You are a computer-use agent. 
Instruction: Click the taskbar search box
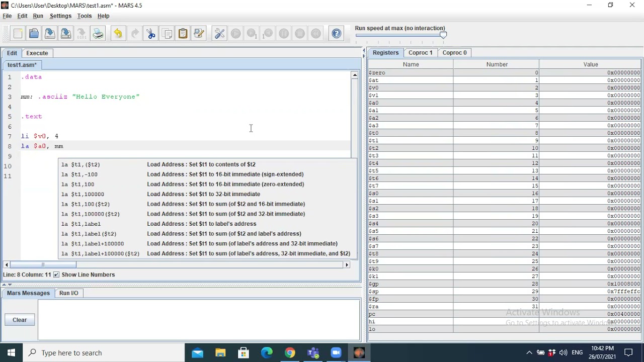pos(104,352)
